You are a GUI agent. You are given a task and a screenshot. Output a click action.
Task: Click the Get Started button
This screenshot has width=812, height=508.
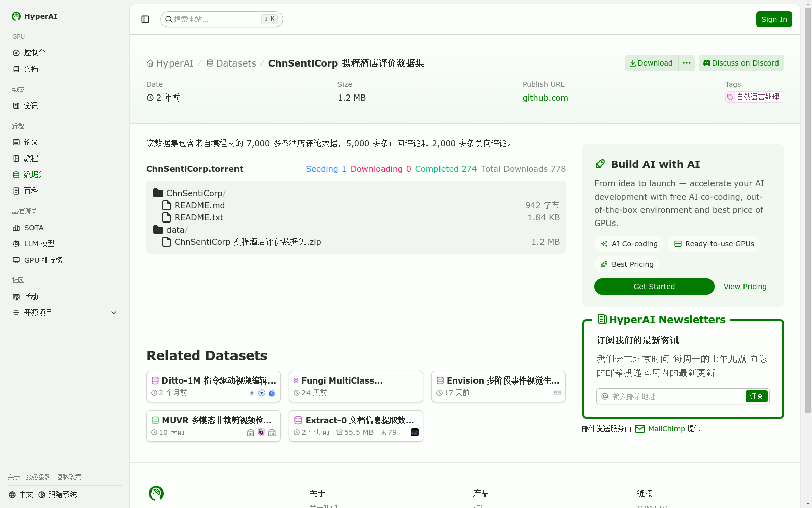coord(654,287)
